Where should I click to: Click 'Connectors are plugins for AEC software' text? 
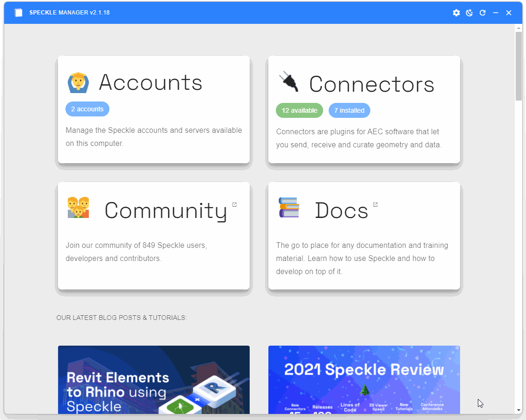click(359, 138)
